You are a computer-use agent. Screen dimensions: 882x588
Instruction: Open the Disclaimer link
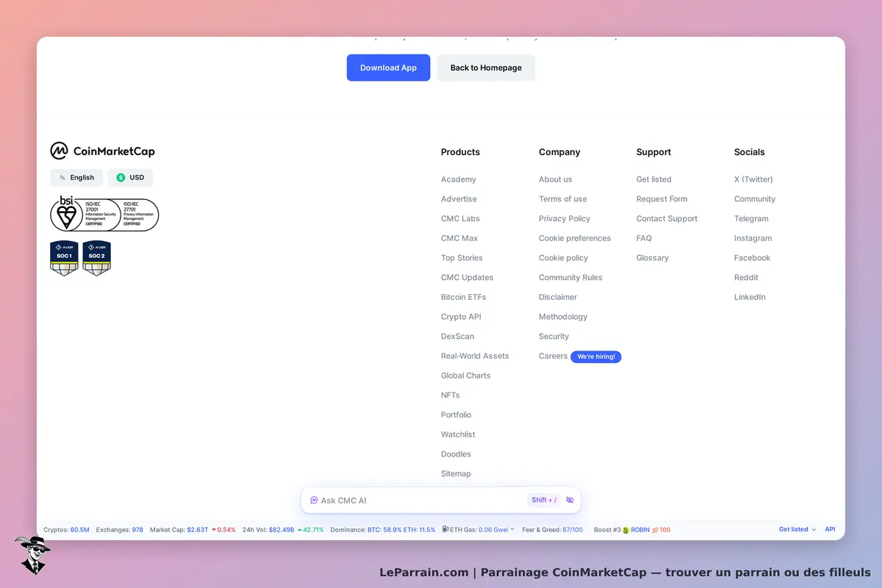click(x=558, y=297)
